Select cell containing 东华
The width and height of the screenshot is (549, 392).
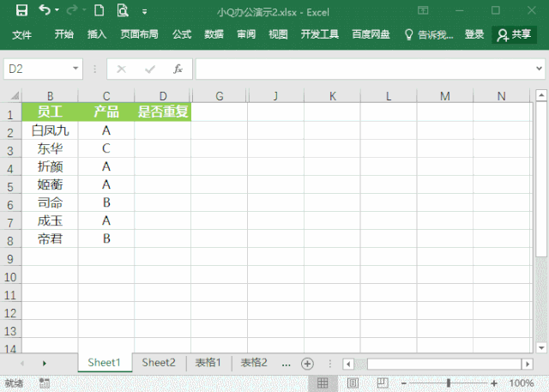point(50,148)
